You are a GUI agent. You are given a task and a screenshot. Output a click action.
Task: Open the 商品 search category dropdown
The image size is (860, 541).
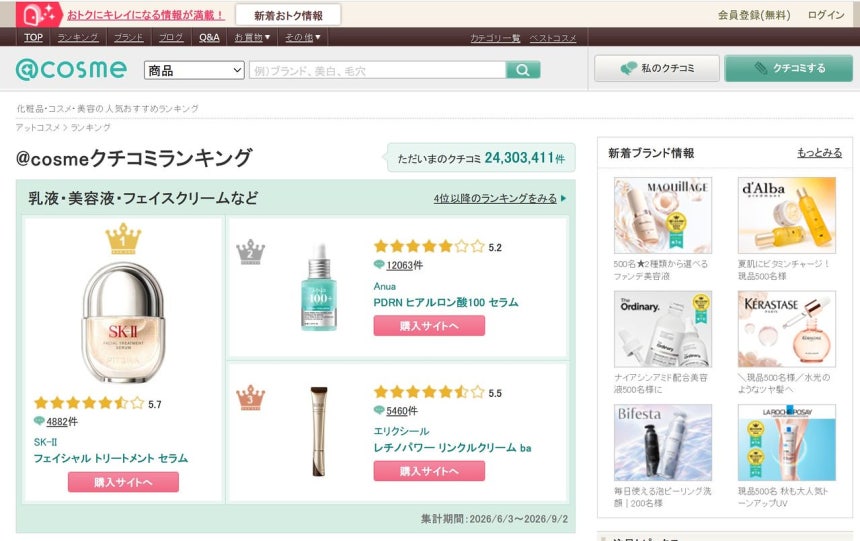[194, 70]
